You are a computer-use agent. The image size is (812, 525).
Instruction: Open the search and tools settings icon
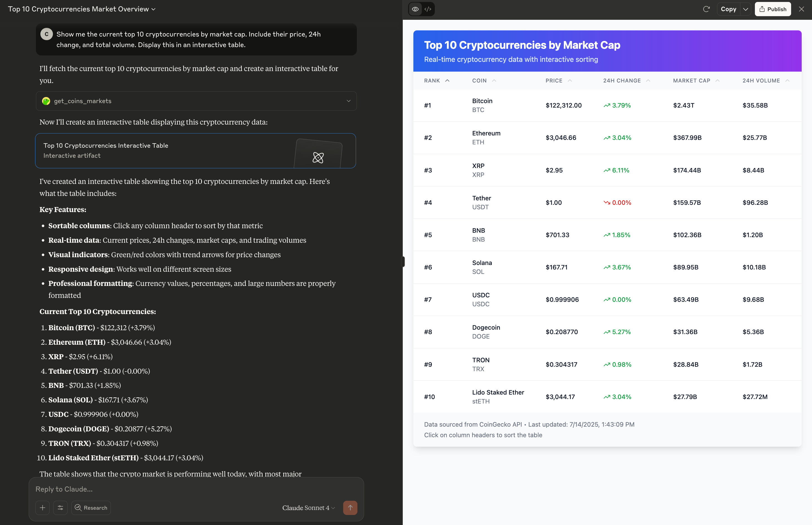coord(60,508)
